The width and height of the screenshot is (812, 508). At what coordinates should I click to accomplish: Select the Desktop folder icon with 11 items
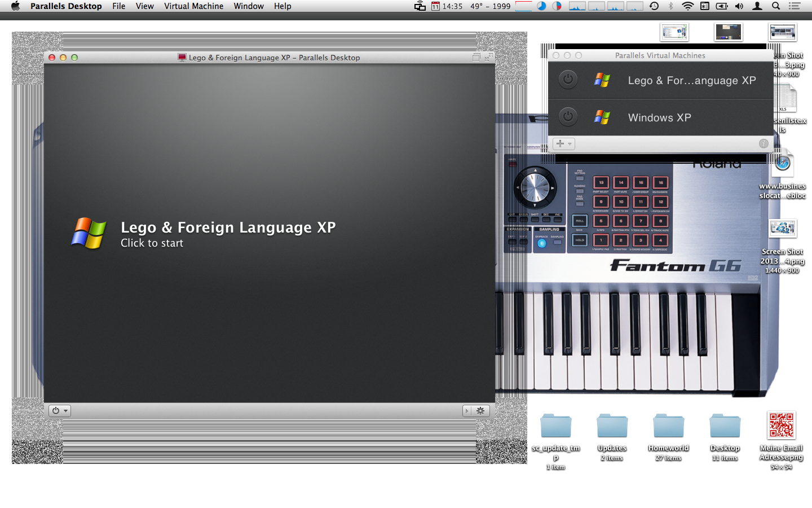725,426
